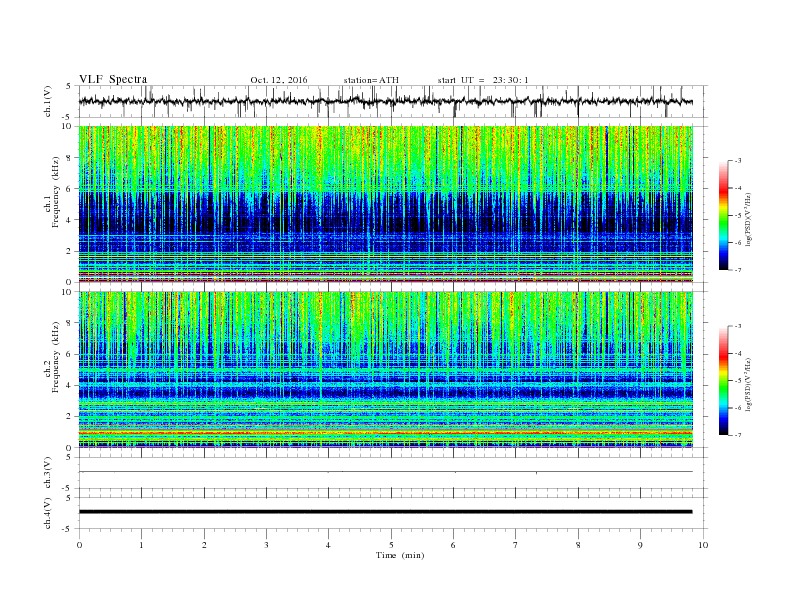
Task: Click time axis tick label "3"
Action: click(x=266, y=545)
